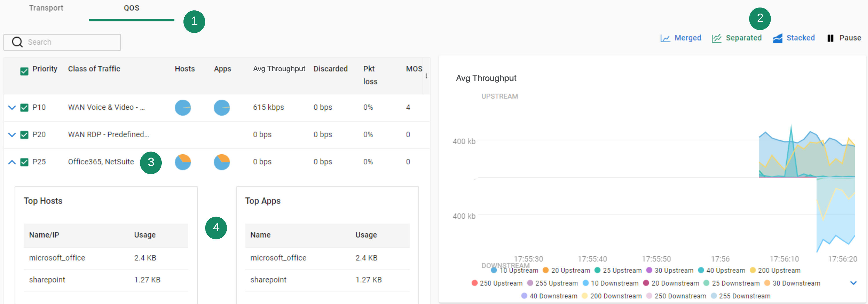Expand the P10 WAN Voice & Video row
The width and height of the screenshot is (868, 304).
12,108
